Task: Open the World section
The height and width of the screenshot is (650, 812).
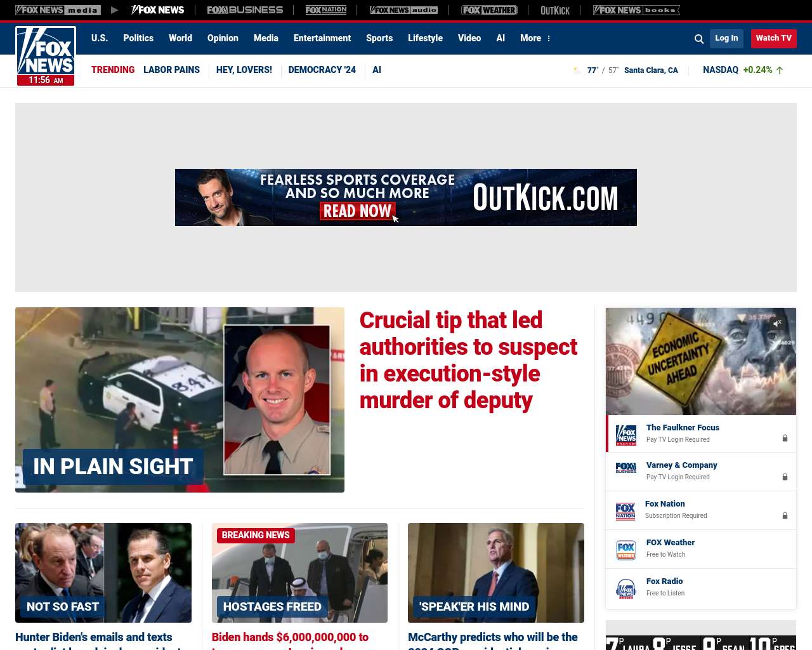Action: (180, 38)
